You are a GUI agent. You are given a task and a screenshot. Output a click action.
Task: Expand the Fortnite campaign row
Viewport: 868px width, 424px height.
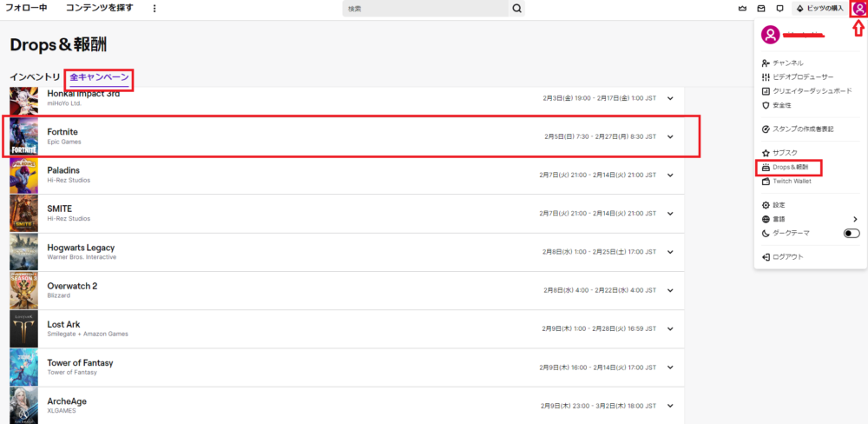[670, 136]
